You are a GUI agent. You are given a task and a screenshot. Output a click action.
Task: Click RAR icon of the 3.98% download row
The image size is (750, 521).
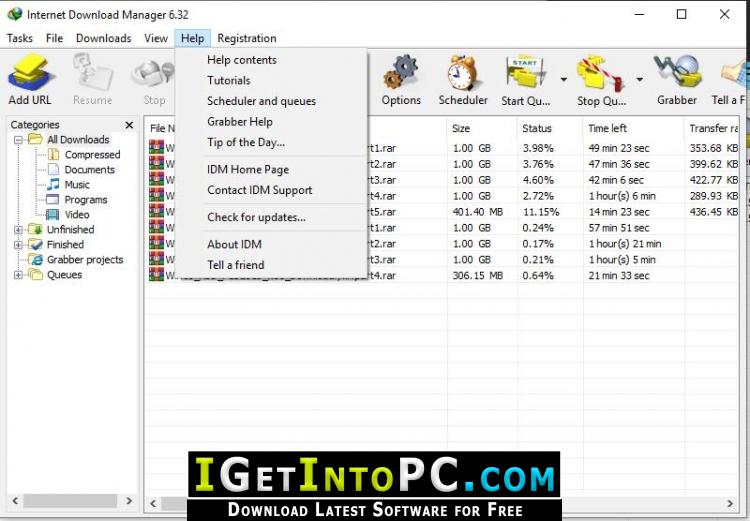click(156, 147)
